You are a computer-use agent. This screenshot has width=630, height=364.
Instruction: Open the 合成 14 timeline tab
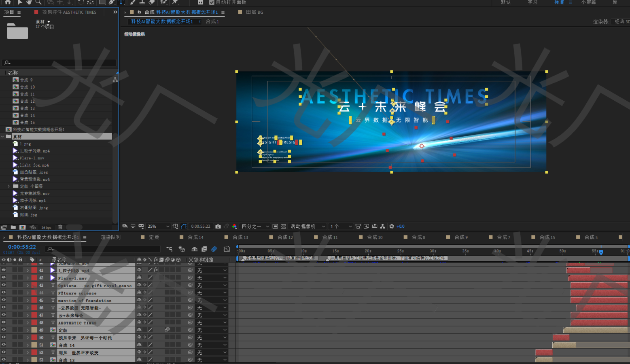click(x=195, y=237)
